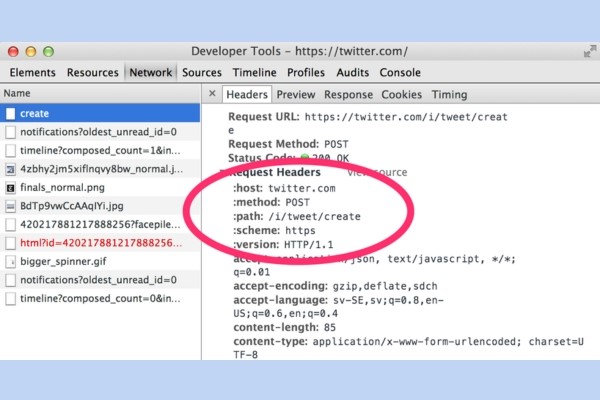Select the 4zbhy2jm5xiflnqvy8bw_normal request
The image size is (600, 400).
[x=100, y=169]
